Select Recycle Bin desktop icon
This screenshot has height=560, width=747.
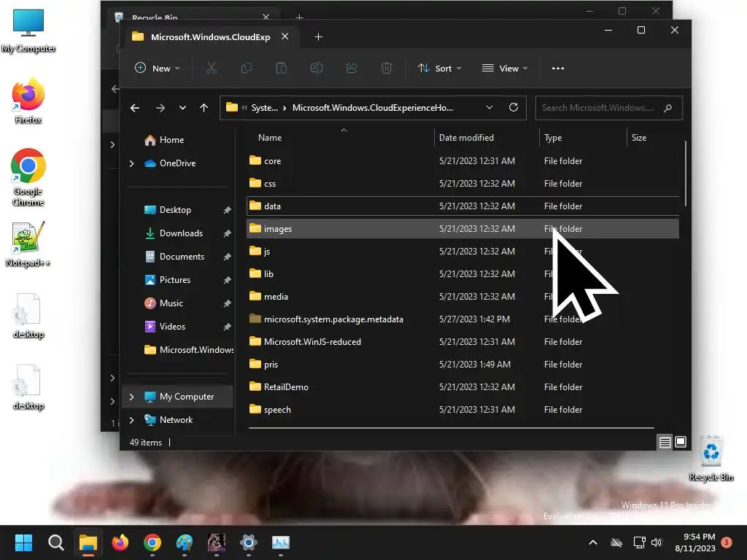(x=711, y=458)
